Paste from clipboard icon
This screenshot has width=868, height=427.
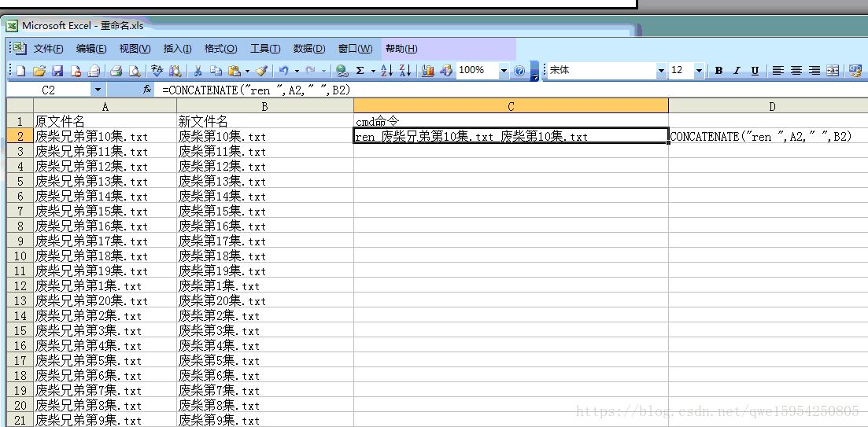pyautogui.click(x=235, y=71)
